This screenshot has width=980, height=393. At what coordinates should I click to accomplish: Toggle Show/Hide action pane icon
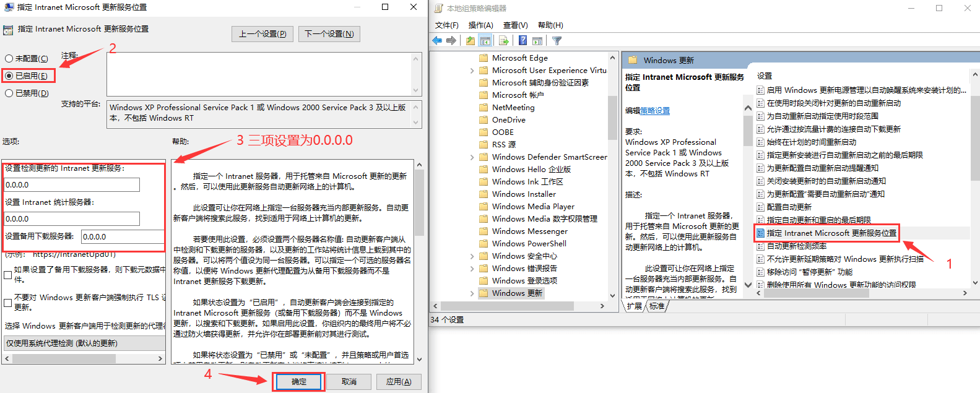(537, 41)
